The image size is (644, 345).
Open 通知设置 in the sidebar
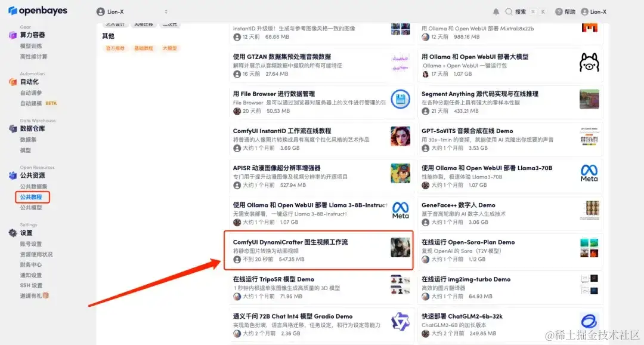[x=31, y=275]
